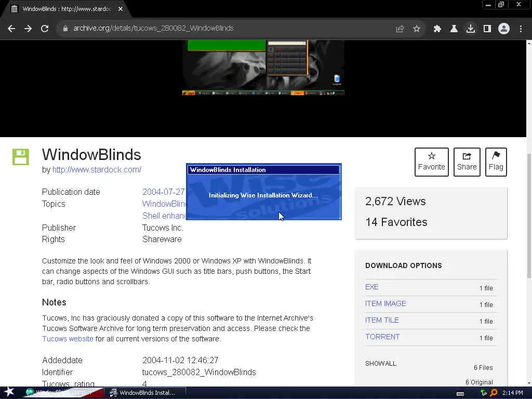
Task: Click the DOWNLOAD OPTIONS heading
Action: pyautogui.click(x=403, y=265)
